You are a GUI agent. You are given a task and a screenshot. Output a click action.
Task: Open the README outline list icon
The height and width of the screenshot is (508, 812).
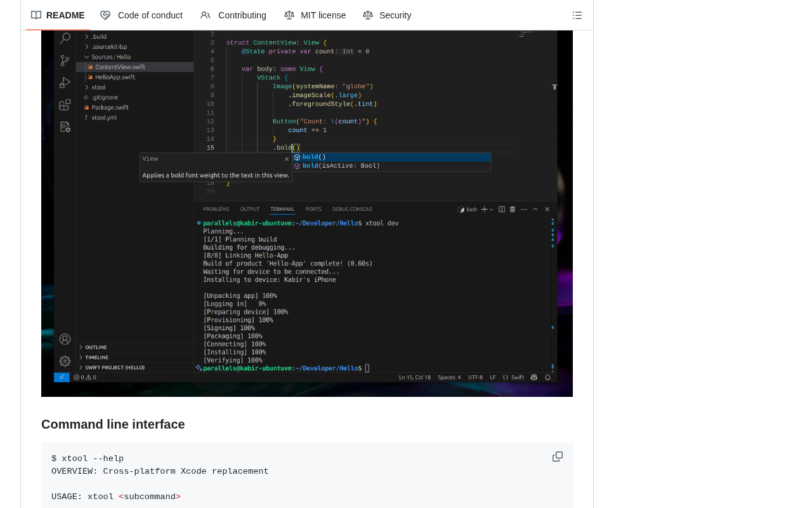pyautogui.click(x=577, y=15)
